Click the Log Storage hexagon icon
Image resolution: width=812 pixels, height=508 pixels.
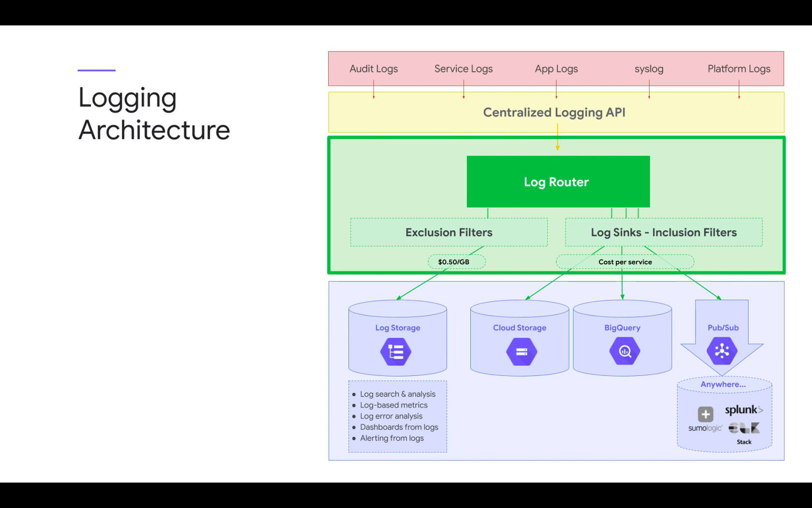click(x=396, y=352)
